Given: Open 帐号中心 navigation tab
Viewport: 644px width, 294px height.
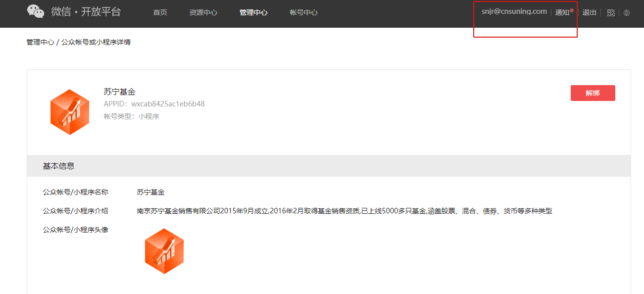Looking at the screenshot, I should [x=304, y=12].
